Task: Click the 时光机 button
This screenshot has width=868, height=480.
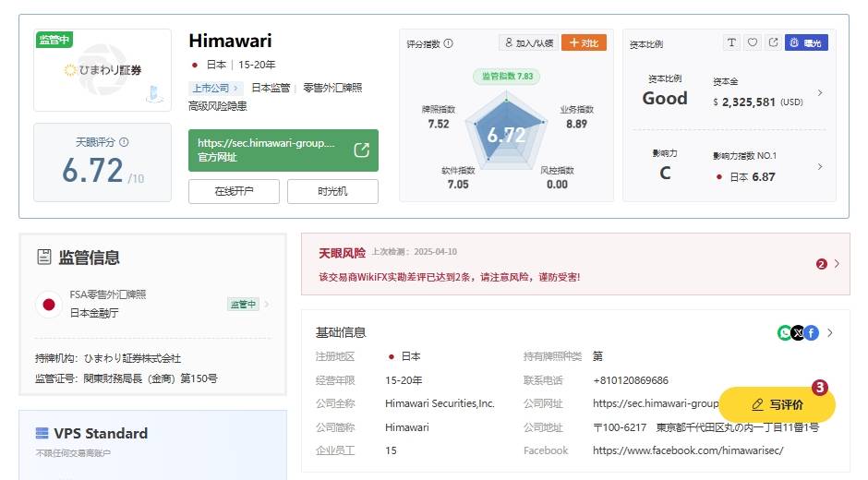Action: [332, 192]
